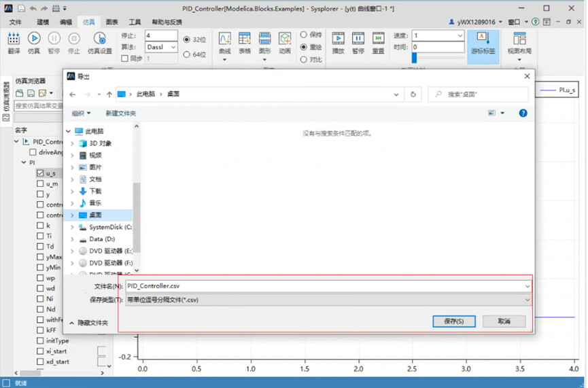Click the 翻译 translate icon in ribbon
This screenshot has width=588, height=388.
[14, 43]
